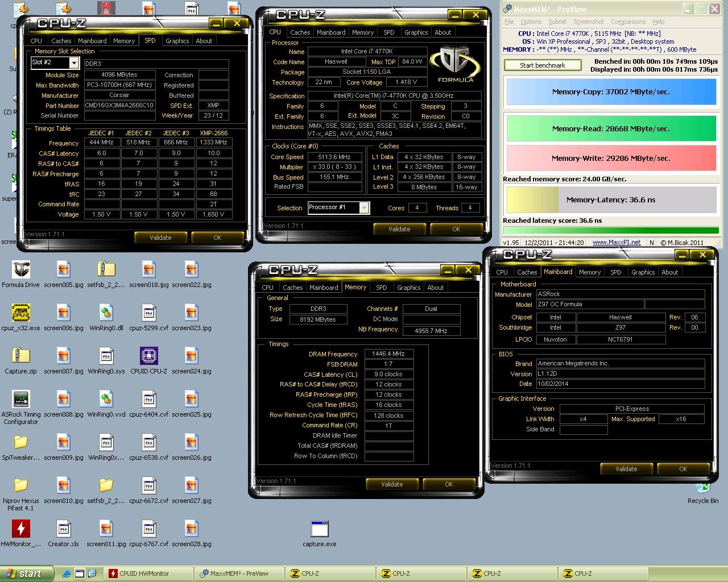This screenshot has height=582, width=728.
Task: Click OK in CPU-Z CPU window
Action: click(x=456, y=229)
